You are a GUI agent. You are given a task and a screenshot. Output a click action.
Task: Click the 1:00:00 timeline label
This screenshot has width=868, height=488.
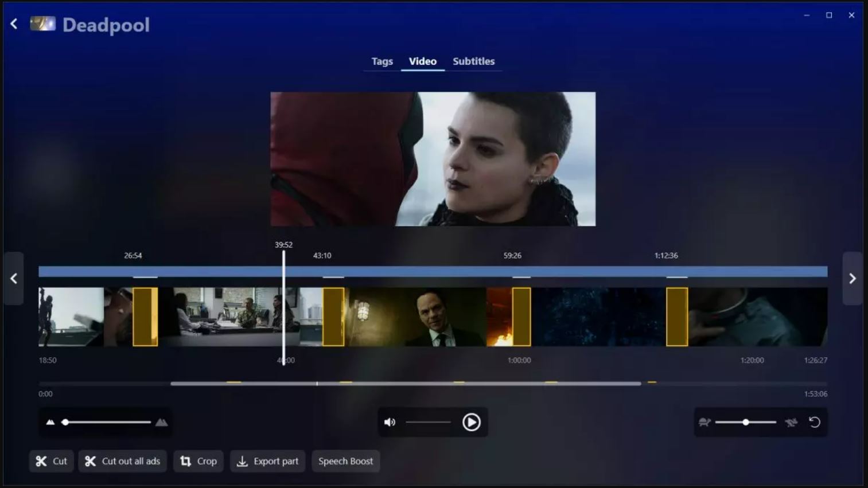(x=519, y=360)
